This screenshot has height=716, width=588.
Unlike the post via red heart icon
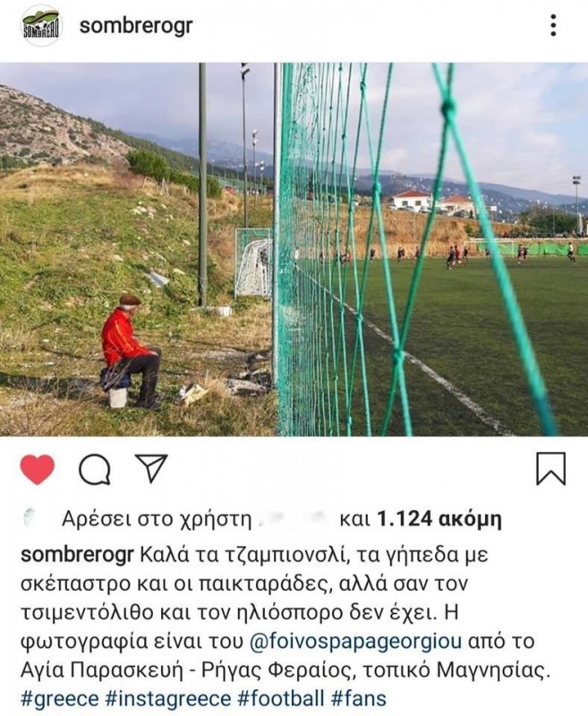pyautogui.click(x=38, y=469)
